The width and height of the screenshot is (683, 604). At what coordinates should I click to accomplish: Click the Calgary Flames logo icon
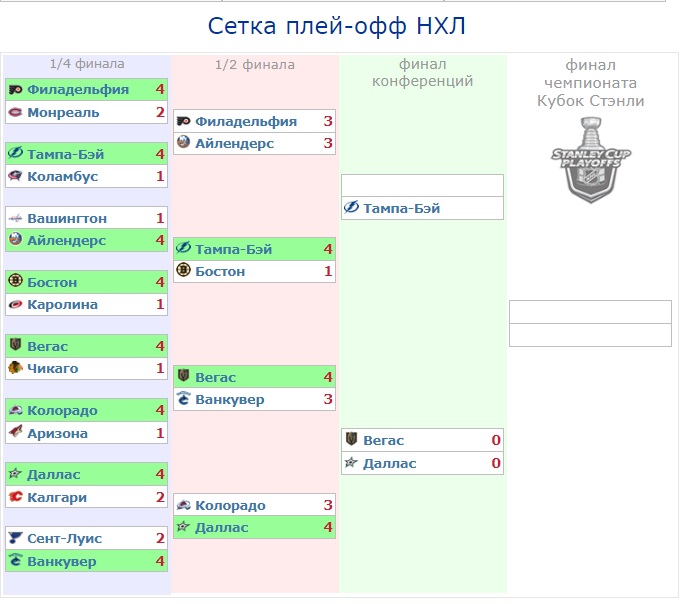15,497
